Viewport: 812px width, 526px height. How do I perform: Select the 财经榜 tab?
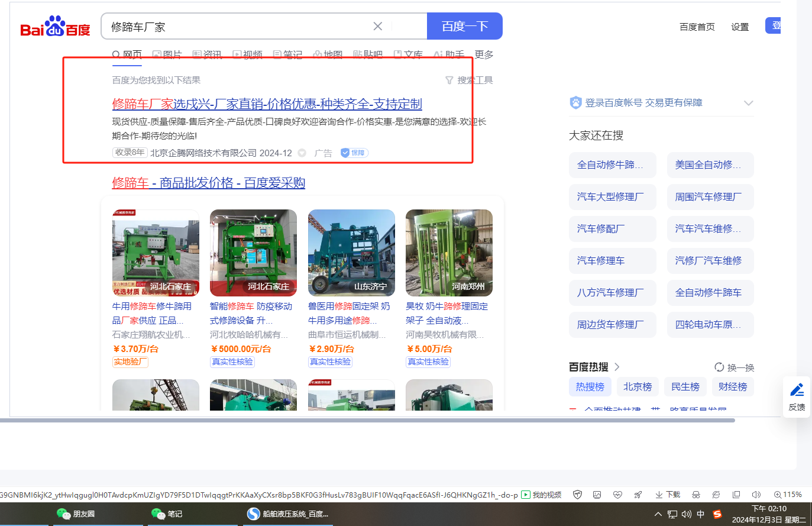pyautogui.click(x=733, y=387)
